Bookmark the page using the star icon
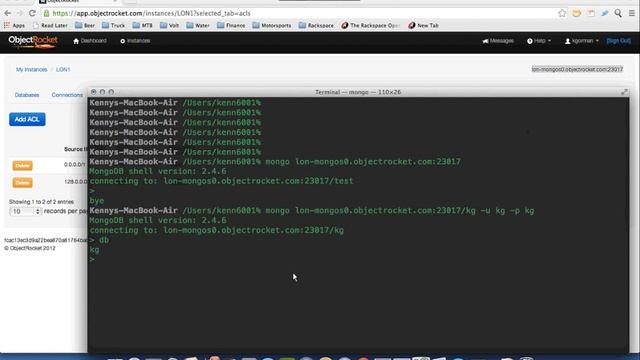The height and width of the screenshot is (360, 640). tap(562, 13)
